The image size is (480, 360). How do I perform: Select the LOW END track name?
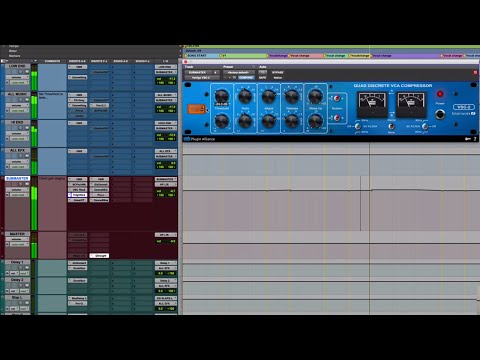click(x=17, y=66)
